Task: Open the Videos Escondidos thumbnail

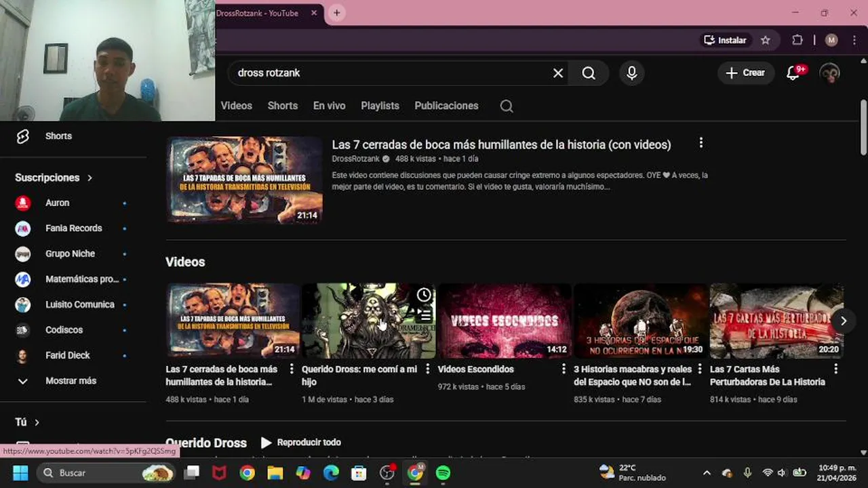Action: [x=504, y=321]
